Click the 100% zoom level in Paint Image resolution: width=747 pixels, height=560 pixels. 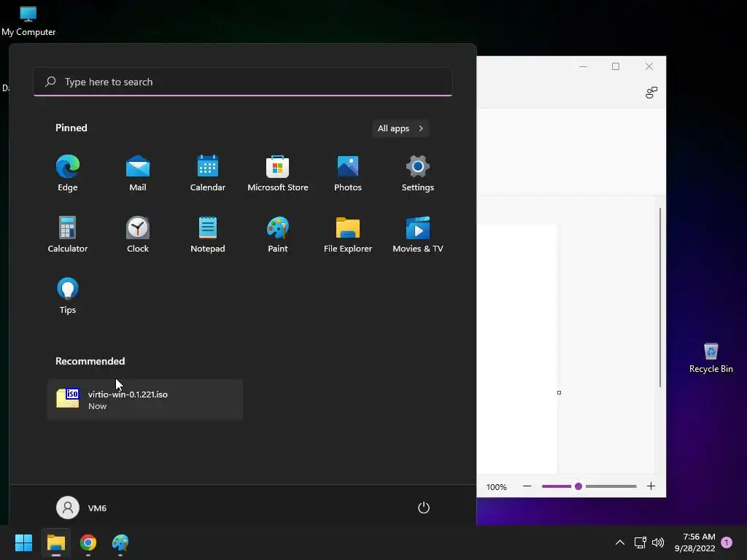(496, 487)
